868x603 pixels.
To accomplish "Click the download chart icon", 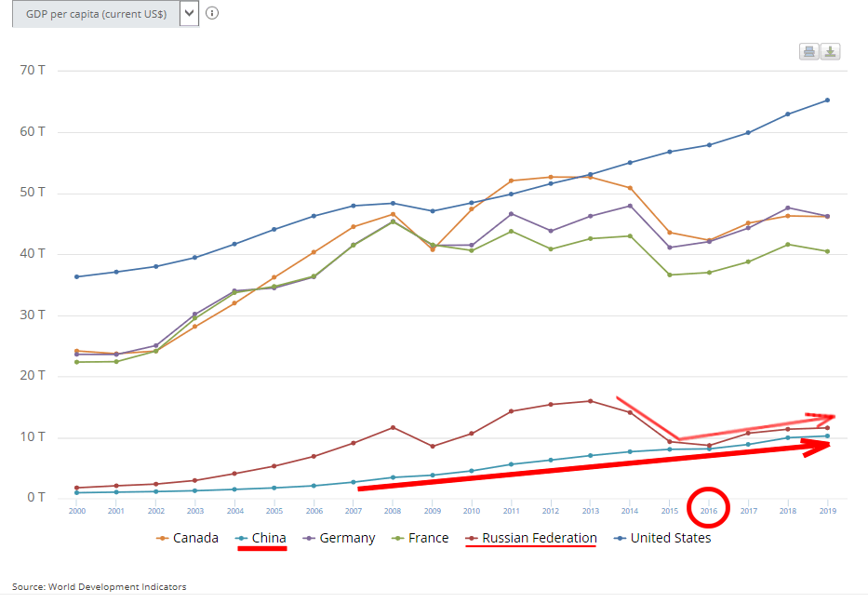I will pos(830,52).
